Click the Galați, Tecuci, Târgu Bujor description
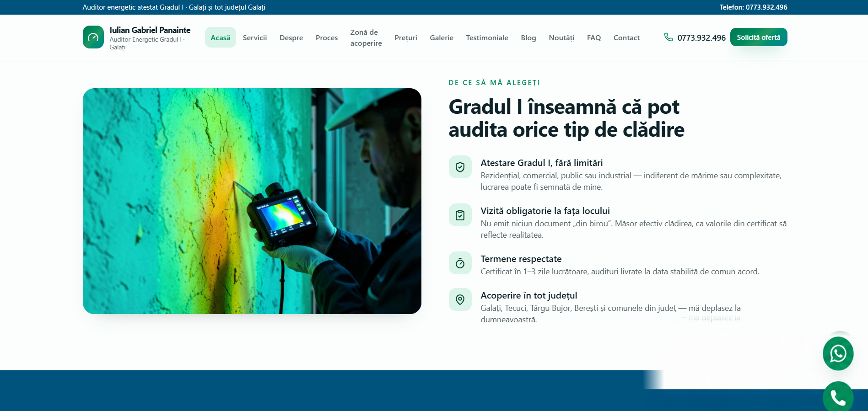868x411 pixels. pos(611,314)
